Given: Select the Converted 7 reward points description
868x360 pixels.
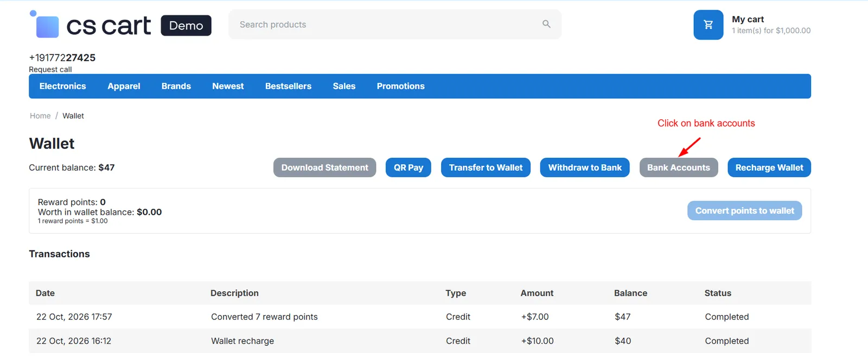Looking at the screenshot, I should pos(264,317).
